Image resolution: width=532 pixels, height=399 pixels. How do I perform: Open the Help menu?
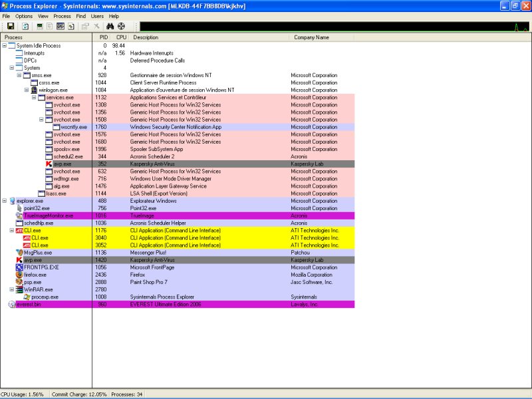[x=114, y=16]
